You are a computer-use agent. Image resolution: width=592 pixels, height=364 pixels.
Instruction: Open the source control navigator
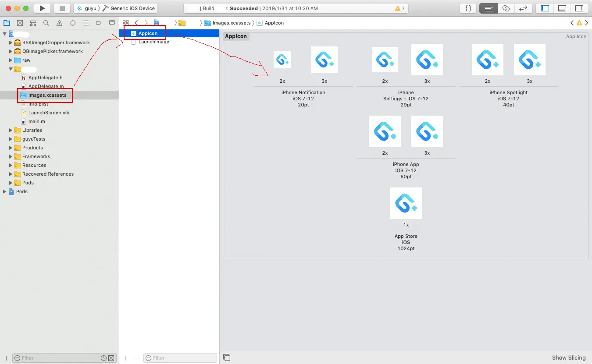(x=20, y=23)
